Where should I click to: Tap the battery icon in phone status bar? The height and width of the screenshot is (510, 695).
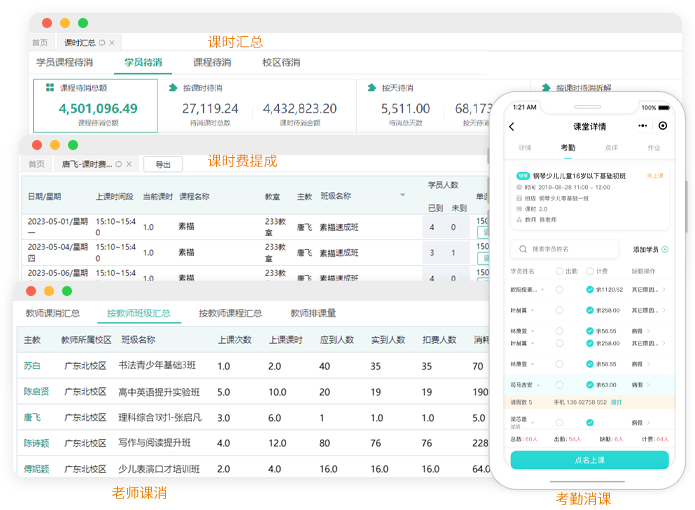[x=664, y=107]
